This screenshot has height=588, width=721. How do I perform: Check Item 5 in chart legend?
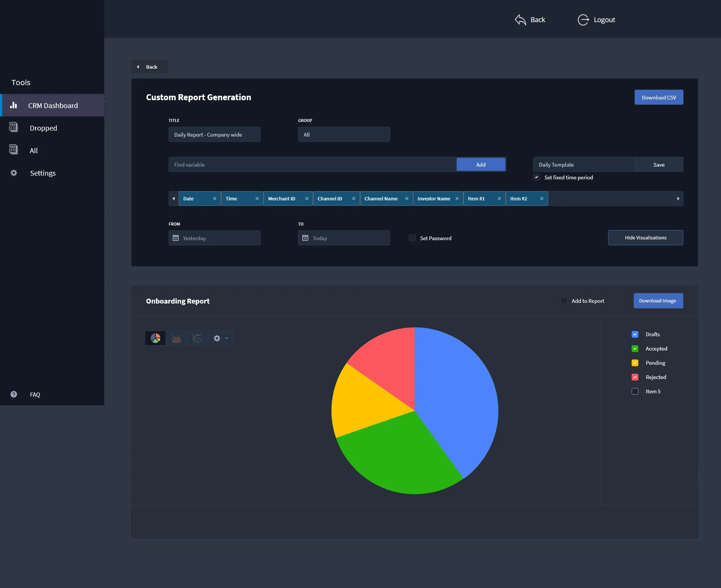635,391
